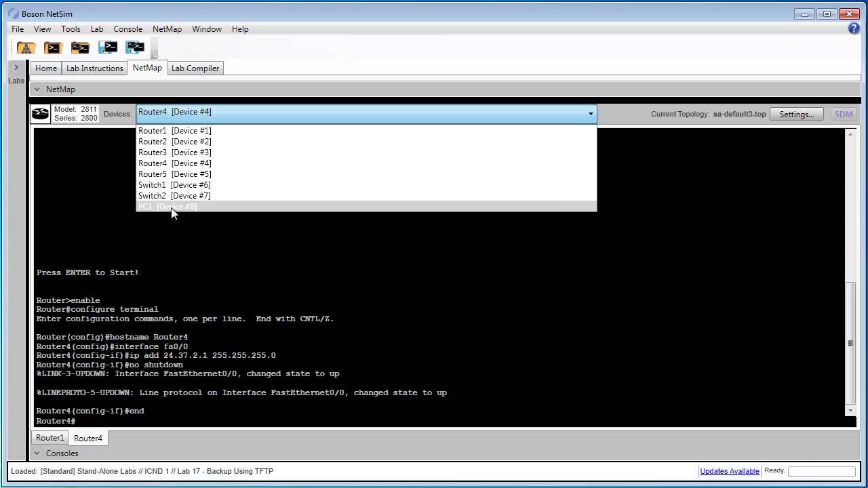
Task: Open the Tools menu
Action: 71,29
